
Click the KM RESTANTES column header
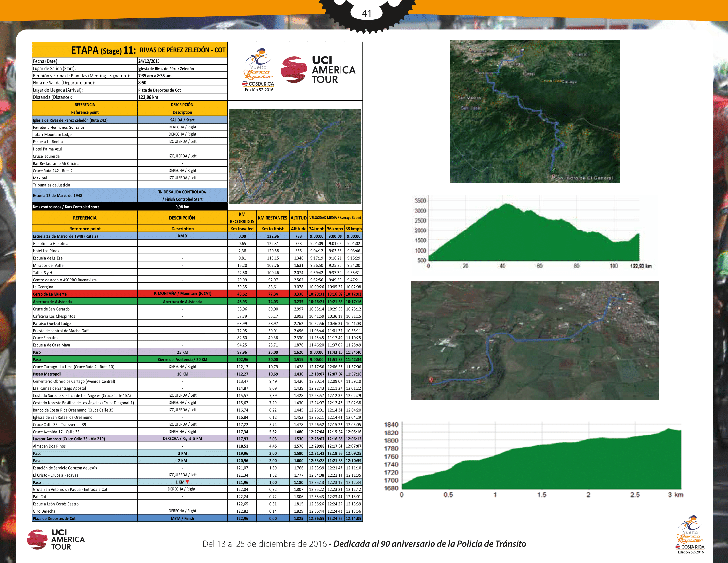pyautogui.click(x=273, y=218)
